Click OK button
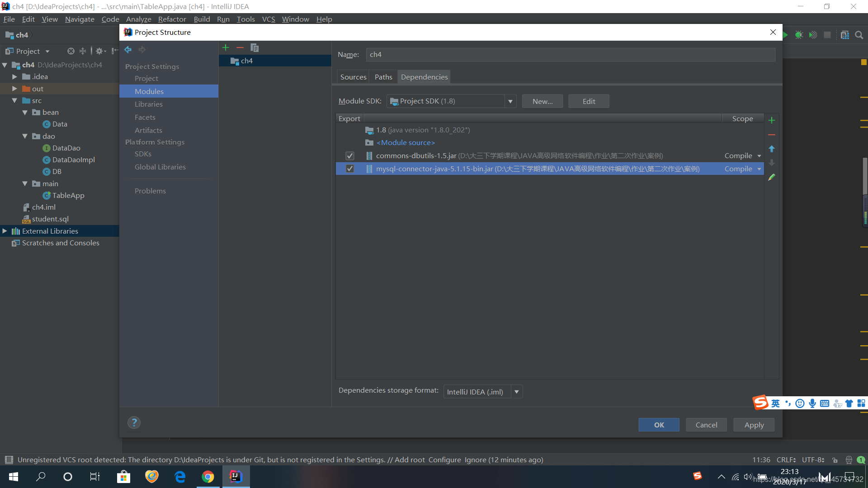This screenshot has height=488, width=868. [x=659, y=425]
